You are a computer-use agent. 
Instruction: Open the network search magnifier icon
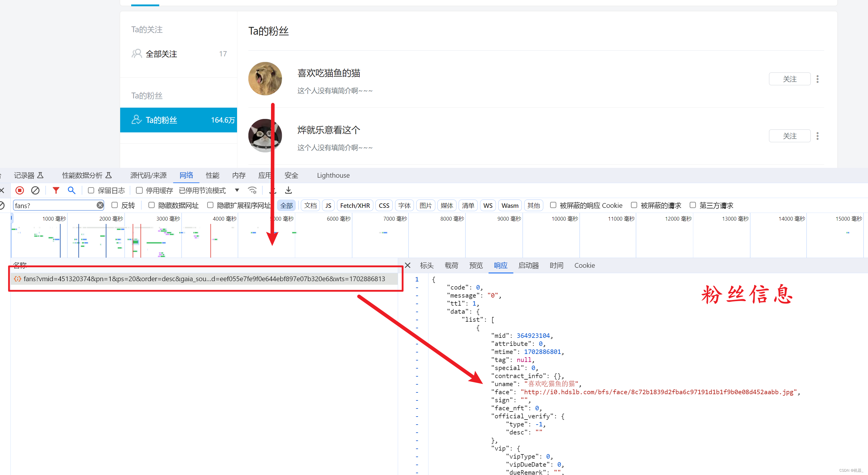click(72, 190)
